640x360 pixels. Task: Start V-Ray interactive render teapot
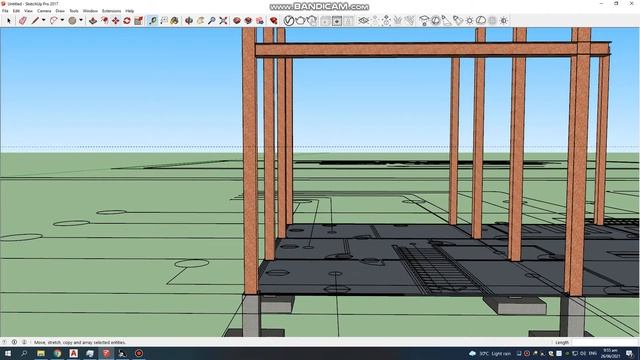click(x=312, y=20)
